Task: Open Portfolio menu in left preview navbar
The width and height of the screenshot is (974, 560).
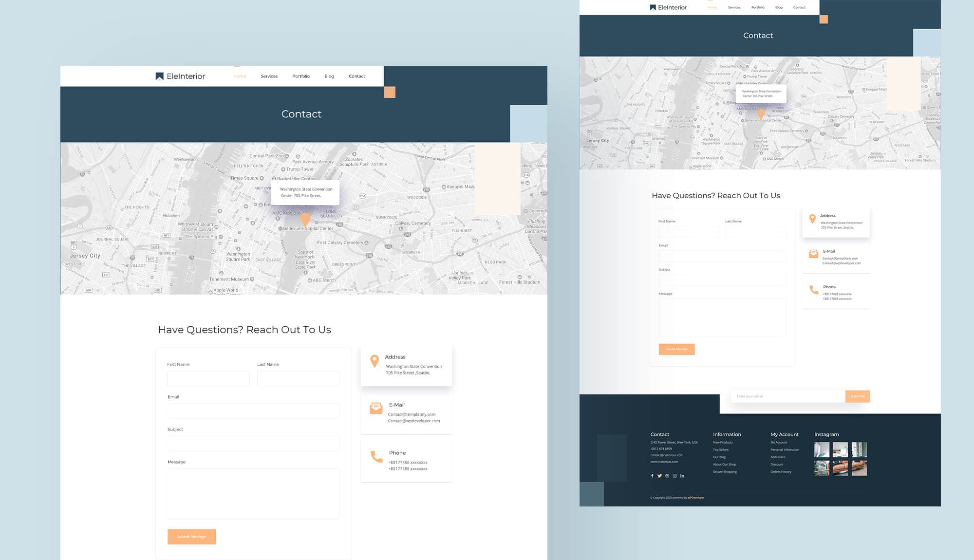Action: tap(300, 76)
